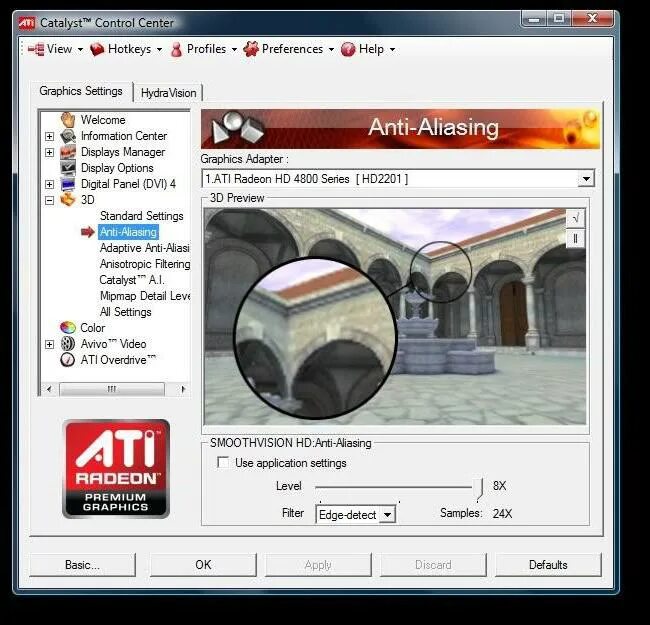650x625 pixels.
Task: Select ATI Overdrive in tree
Action: (x=118, y=360)
